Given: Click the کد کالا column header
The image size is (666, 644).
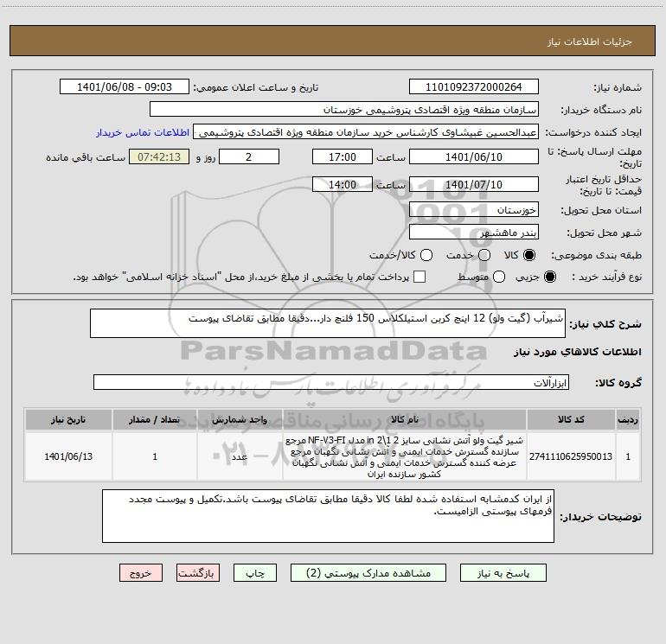Looking at the screenshot, I should point(571,419).
